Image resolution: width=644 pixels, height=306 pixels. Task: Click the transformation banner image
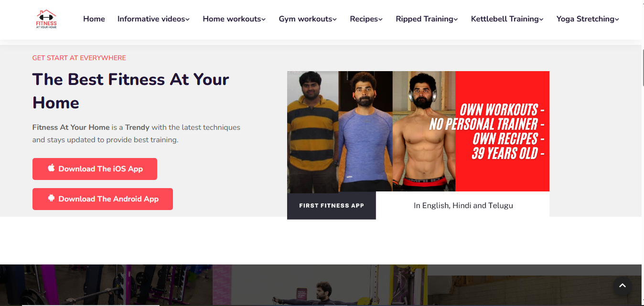[418, 131]
